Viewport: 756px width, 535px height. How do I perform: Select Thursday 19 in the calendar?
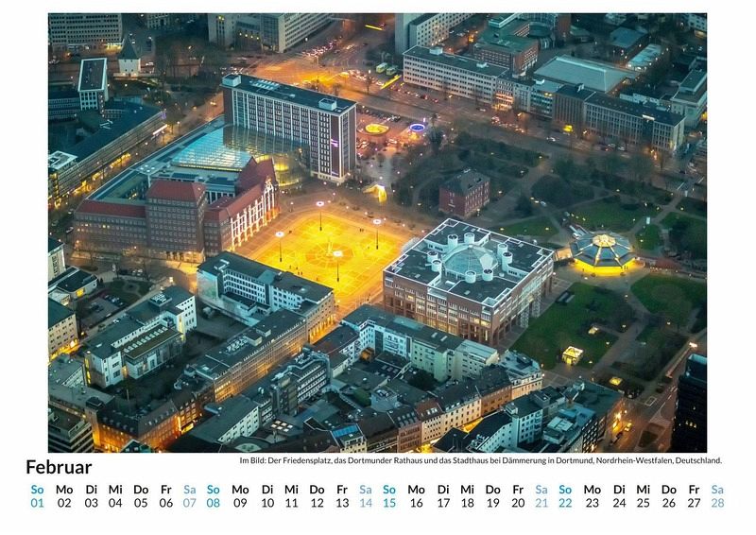[x=492, y=496]
